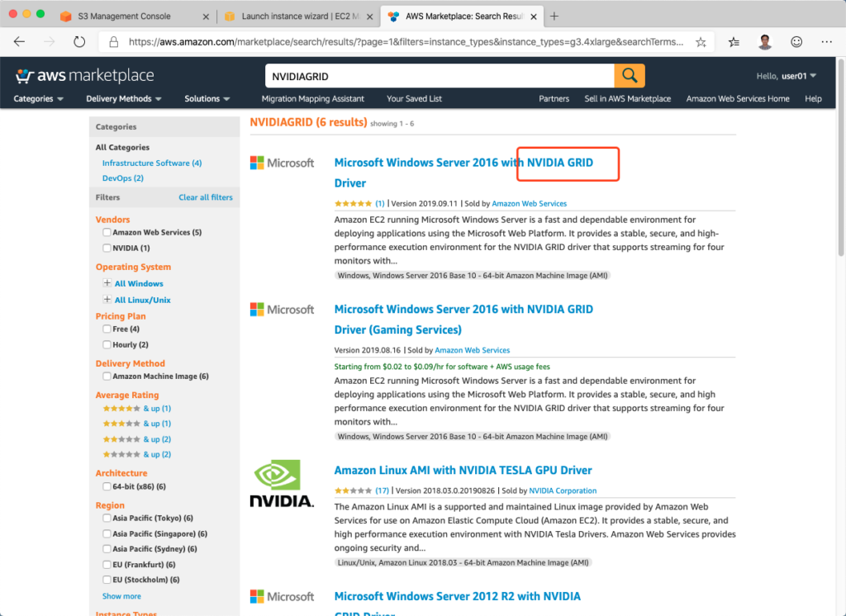
Task: Click the user profile avatar icon
Action: point(765,41)
